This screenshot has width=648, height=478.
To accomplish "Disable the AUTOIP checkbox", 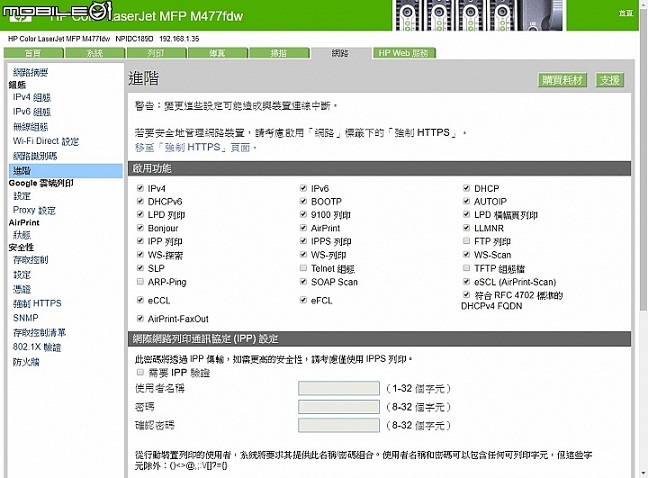I will 466,202.
